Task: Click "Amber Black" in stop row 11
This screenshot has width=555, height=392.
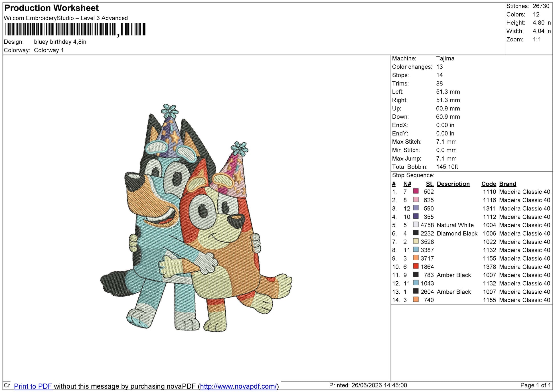Action: point(454,275)
